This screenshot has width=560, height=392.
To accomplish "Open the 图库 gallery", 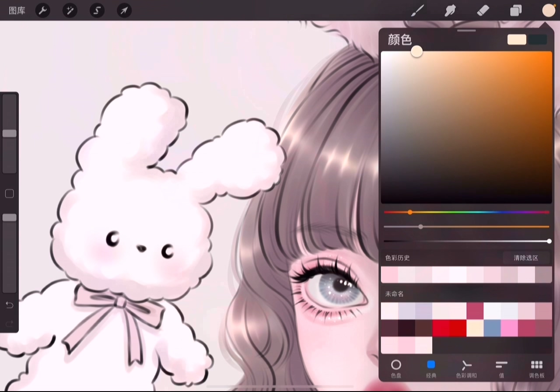I will (17, 10).
